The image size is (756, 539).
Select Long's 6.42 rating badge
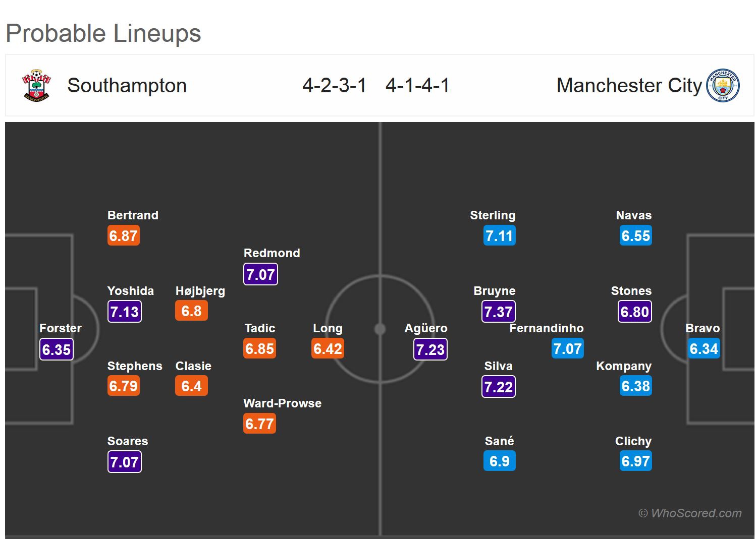[328, 348]
